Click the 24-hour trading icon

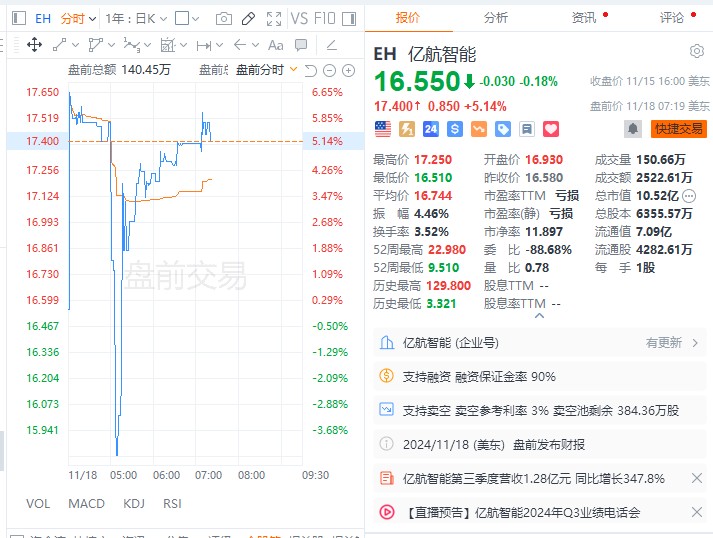[431, 129]
